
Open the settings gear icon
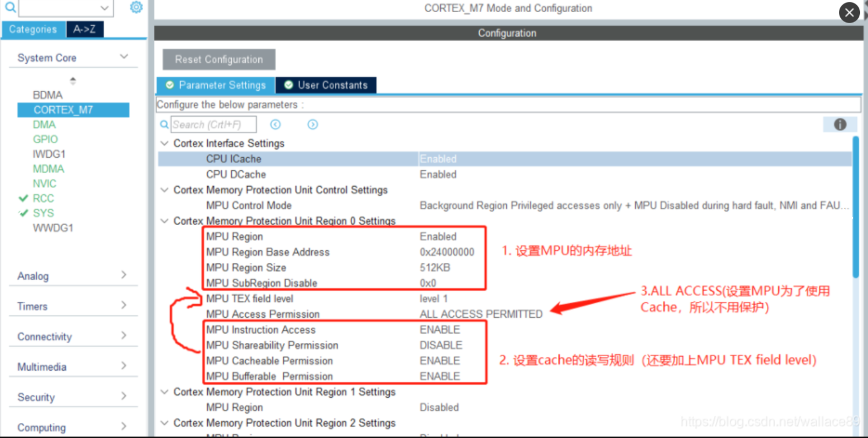(136, 8)
